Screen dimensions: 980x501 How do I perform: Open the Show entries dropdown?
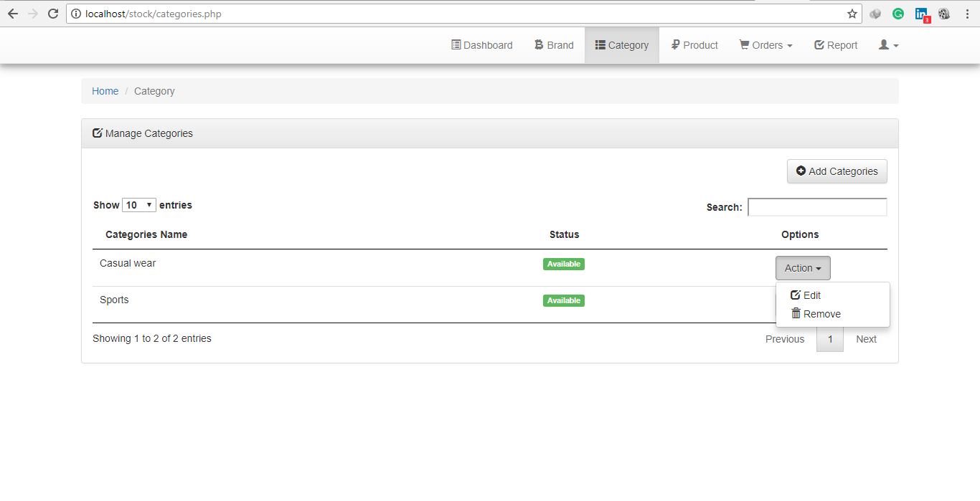pyautogui.click(x=139, y=204)
